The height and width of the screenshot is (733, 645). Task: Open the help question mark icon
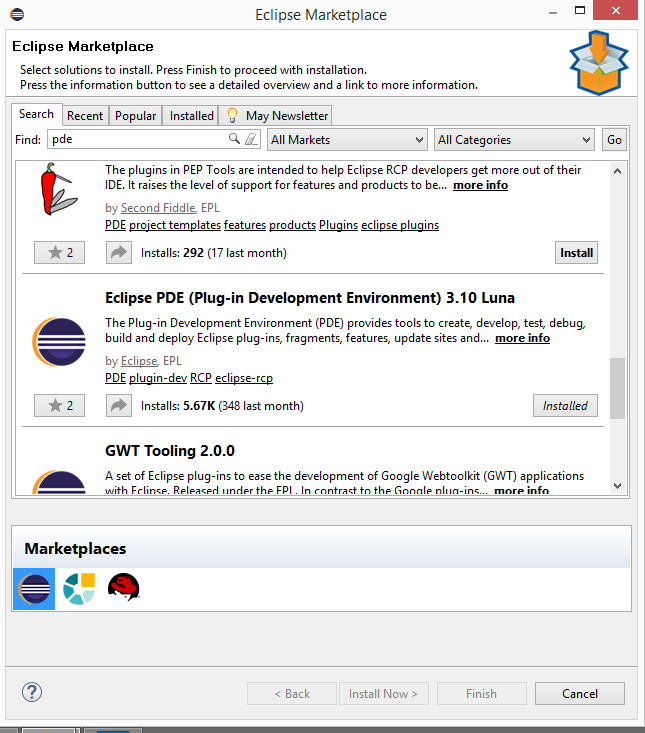coord(32,692)
